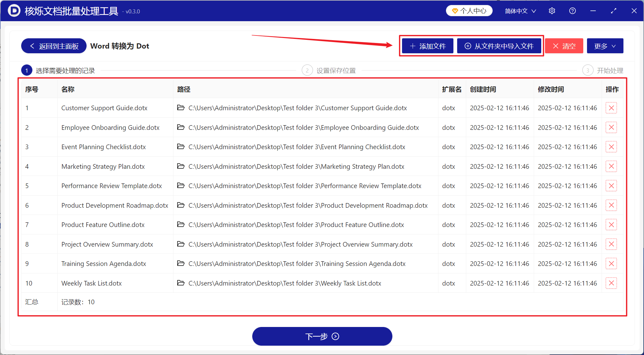Viewport: 644px width, 355px height.
Task: Remove Performance Review Template.dotx with its red X
Action: coord(611,186)
